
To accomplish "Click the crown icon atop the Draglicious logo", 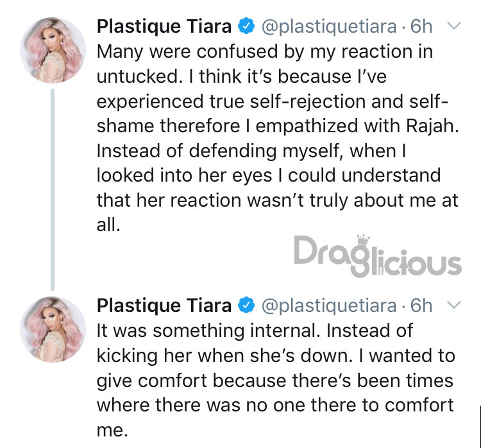I will 363,240.
